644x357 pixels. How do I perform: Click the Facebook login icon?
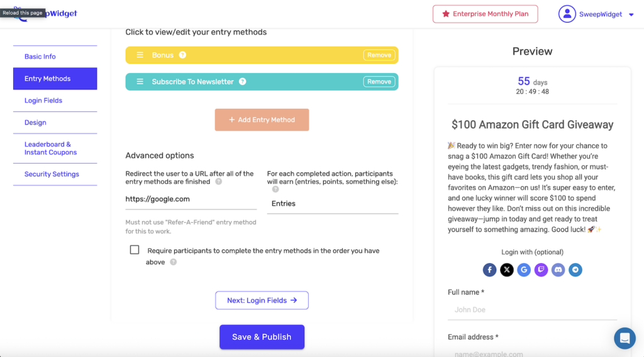490,270
